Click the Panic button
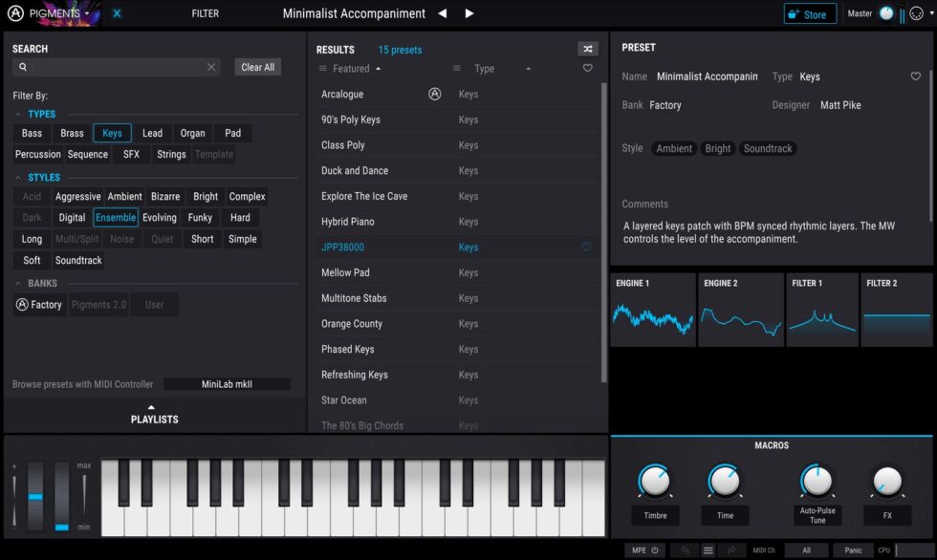937x560 pixels. pyautogui.click(x=853, y=550)
